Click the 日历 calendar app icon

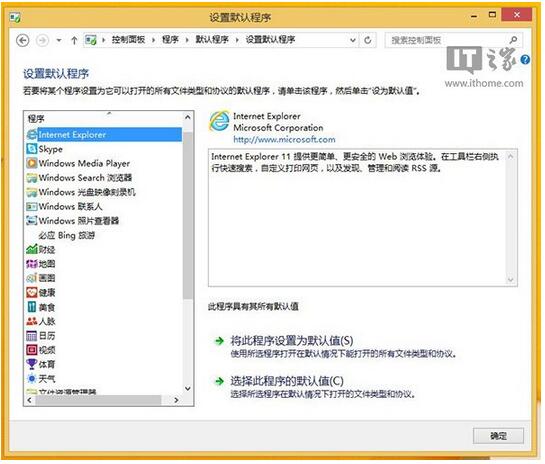(32, 335)
